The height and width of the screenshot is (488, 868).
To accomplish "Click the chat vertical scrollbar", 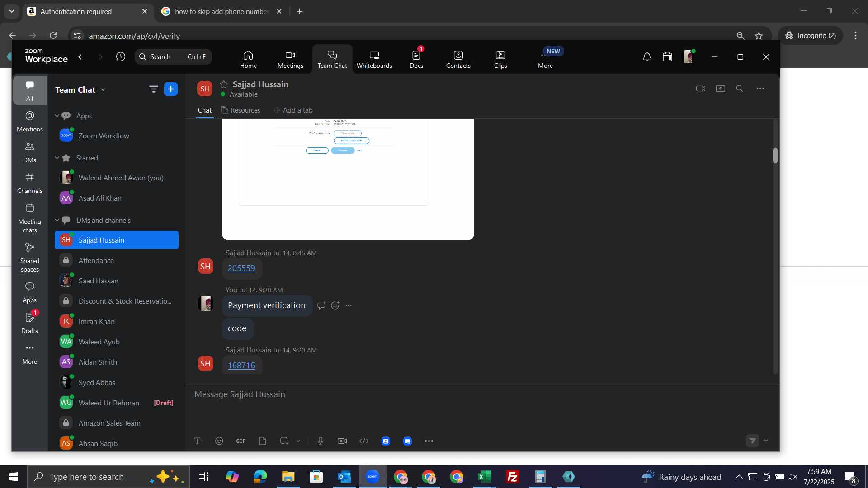I will [x=775, y=155].
